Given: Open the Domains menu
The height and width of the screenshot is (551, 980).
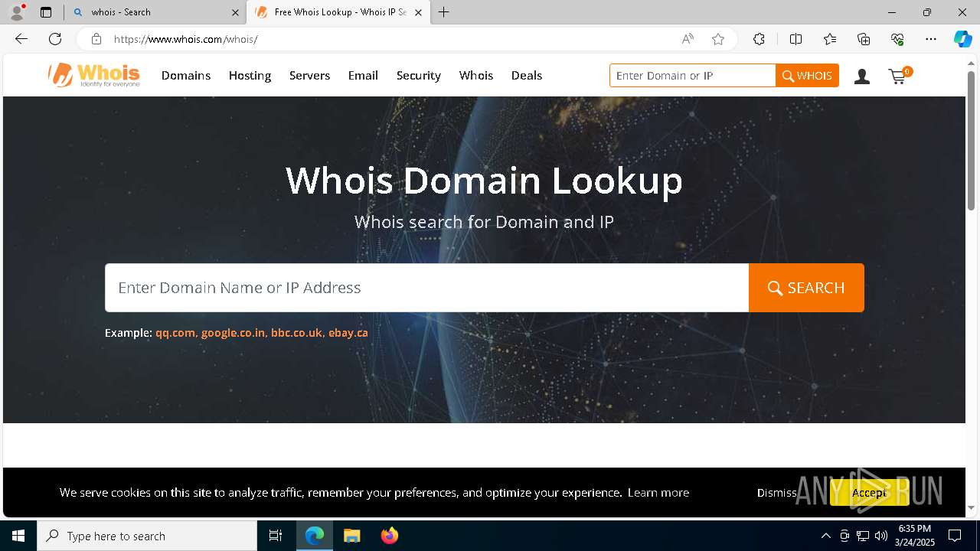Looking at the screenshot, I should [x=186, y=75].
